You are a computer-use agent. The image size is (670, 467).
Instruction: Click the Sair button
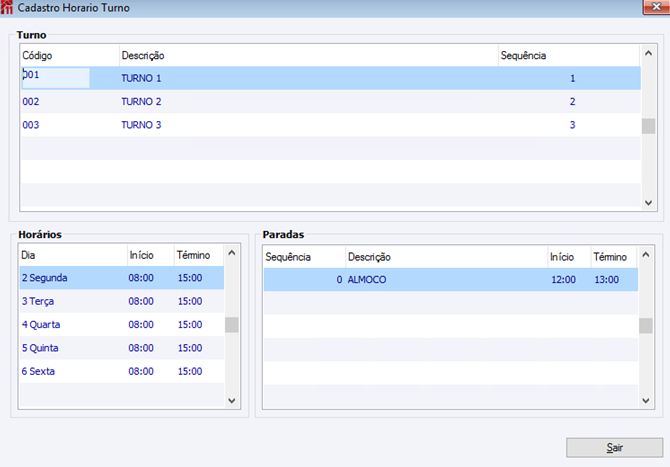pyautogui.click(x=614, y=447)
